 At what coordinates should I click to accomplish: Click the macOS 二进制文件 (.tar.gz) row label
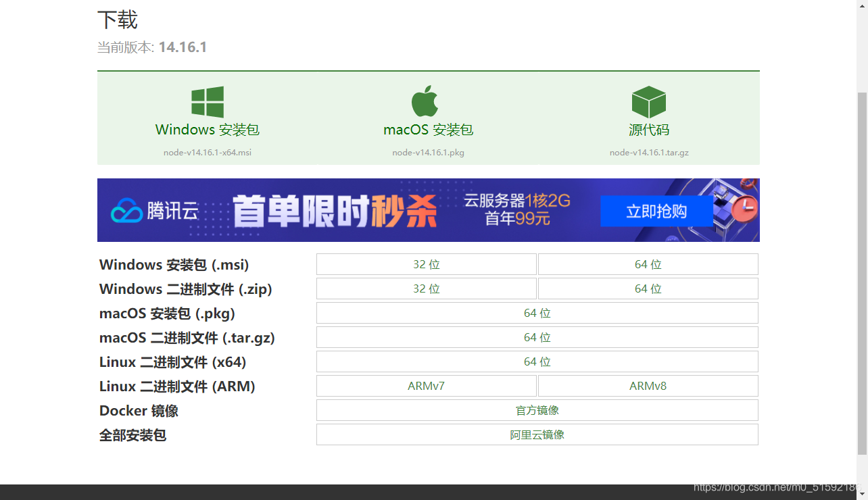187,338
